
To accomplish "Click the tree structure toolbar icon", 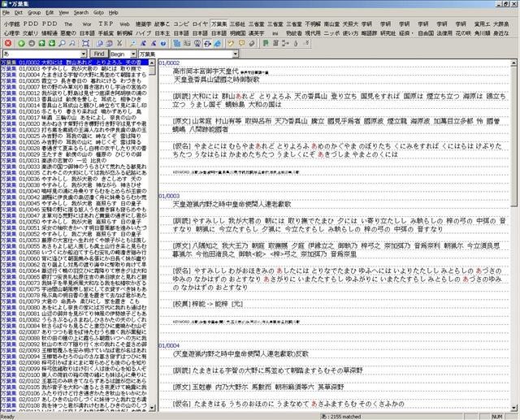I will [285, 43].
